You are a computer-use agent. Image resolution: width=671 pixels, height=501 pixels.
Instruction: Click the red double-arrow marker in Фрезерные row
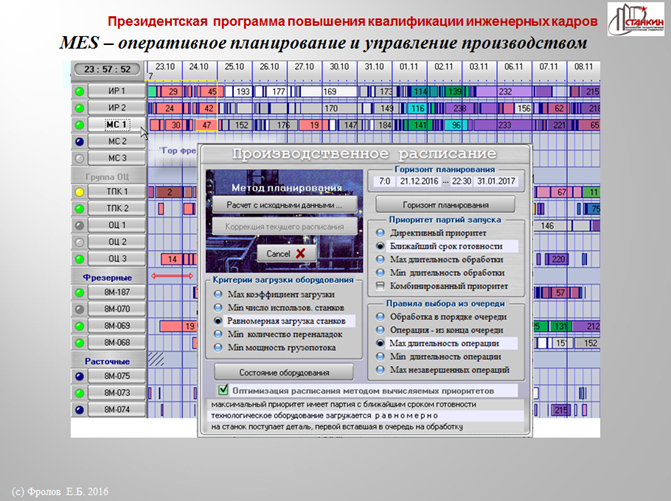point(172,274)
